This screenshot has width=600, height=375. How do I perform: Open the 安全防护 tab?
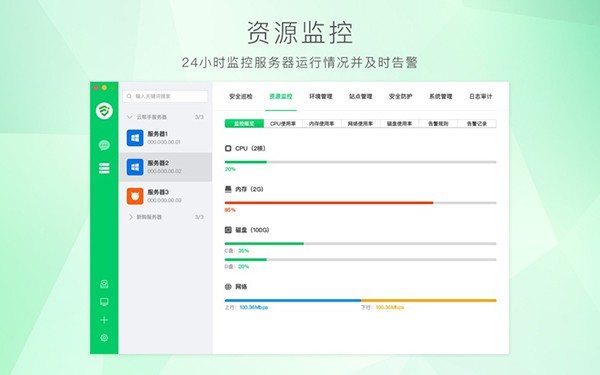[401, 96]
